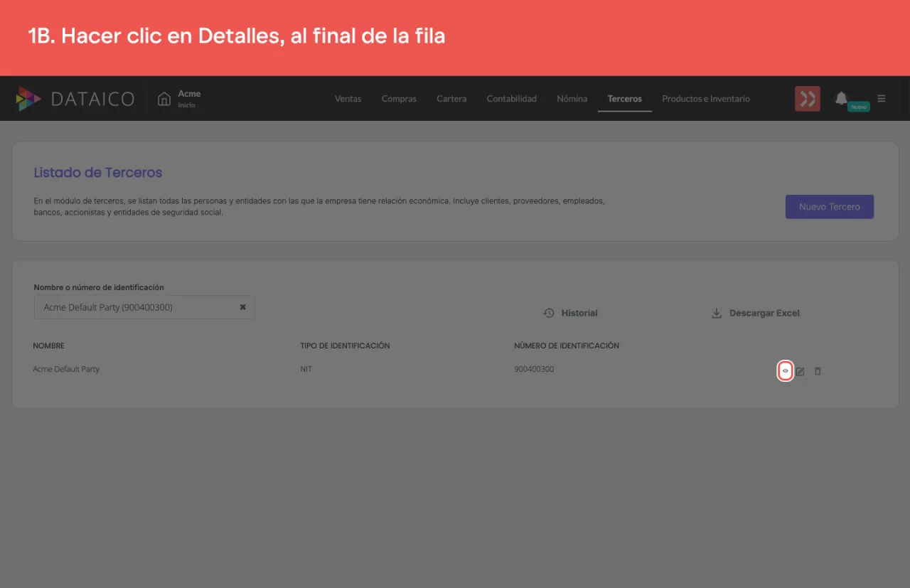Click the NIT identification type cell
This screenshot has width=910, height=588.
306,369
